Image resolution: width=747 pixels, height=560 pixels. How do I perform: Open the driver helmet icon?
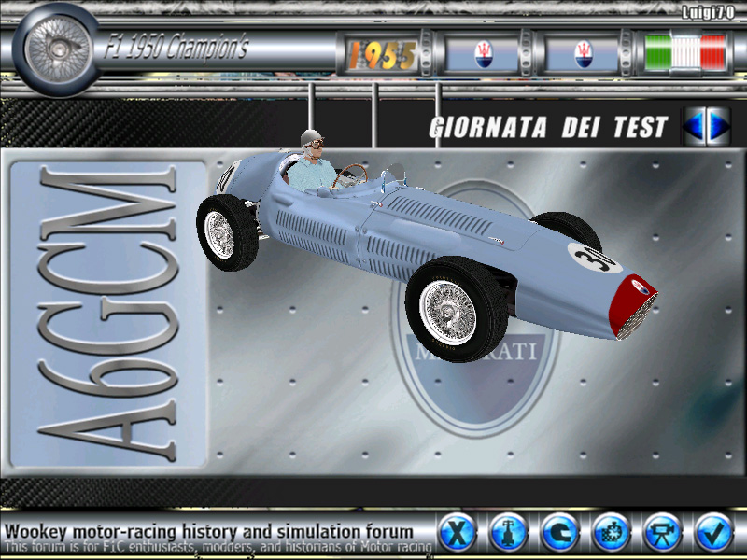(560, 532)
